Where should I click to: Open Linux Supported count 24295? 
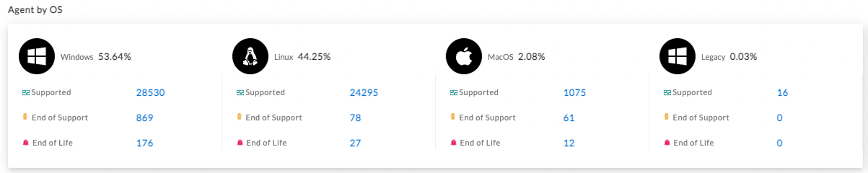point(364,93)
